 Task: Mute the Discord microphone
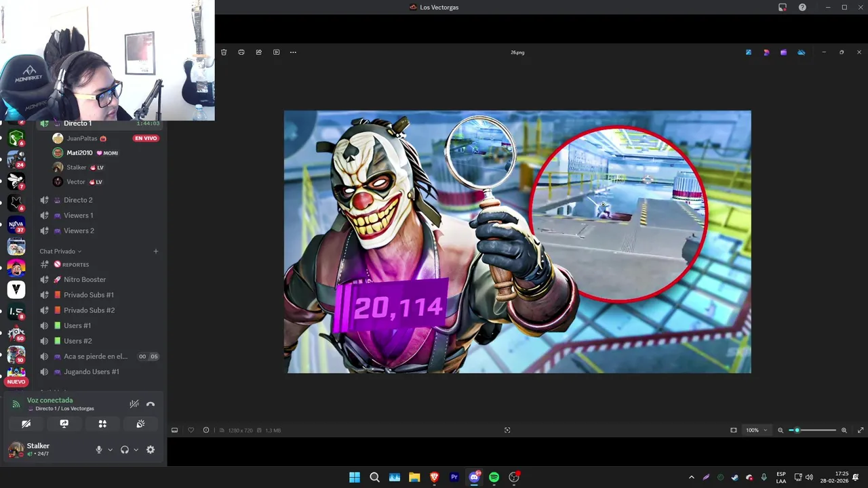[x=99, y=449]
